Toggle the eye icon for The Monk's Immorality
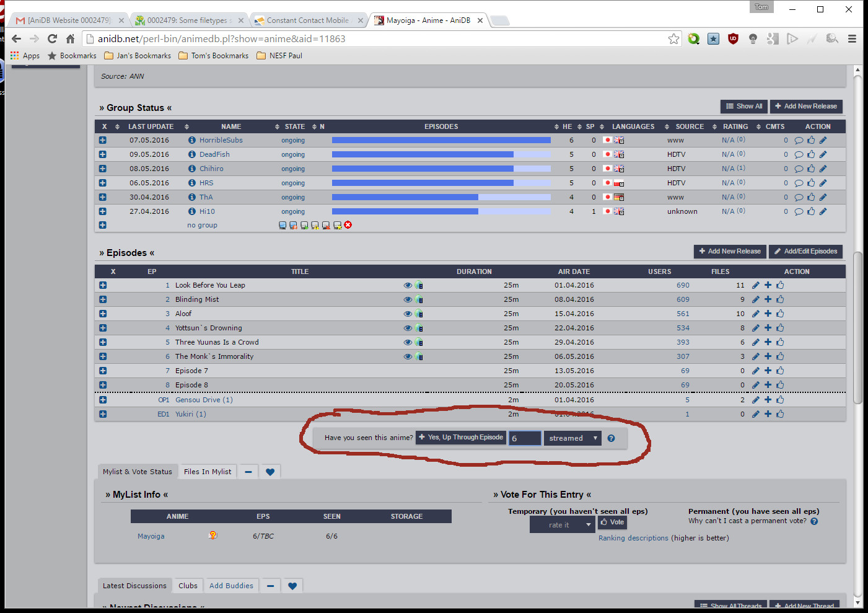Image resolution: width=868 pixels, height=613 pixels. point(408,356)
